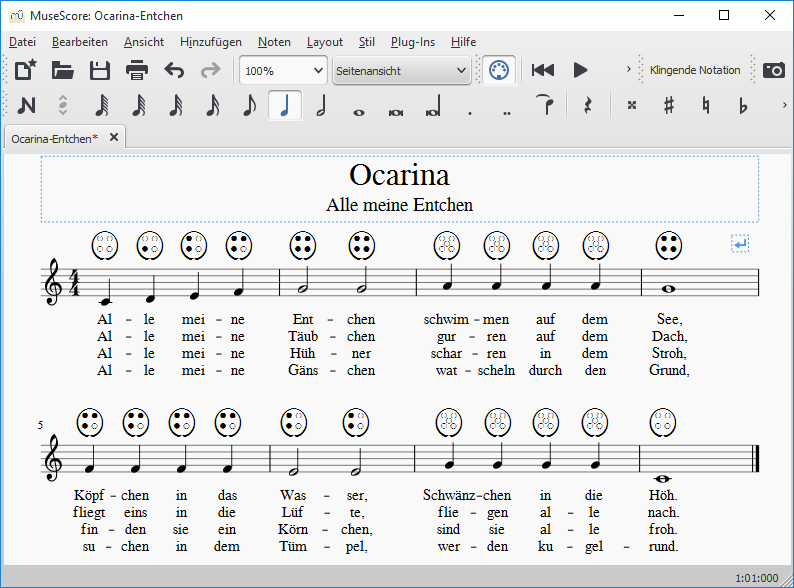The image size is (794, 588).
Task: Open the 100% zoom dropdown
Action: click(283, 70)
